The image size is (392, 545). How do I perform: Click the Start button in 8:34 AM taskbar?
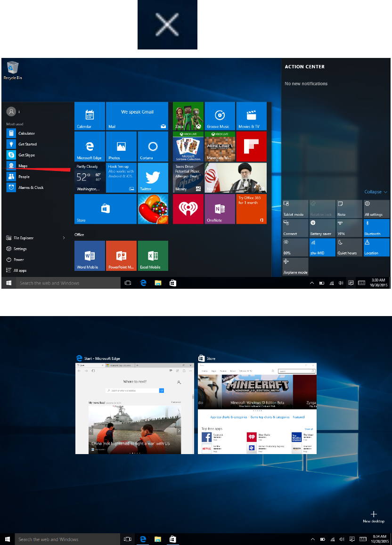[7, 539]
